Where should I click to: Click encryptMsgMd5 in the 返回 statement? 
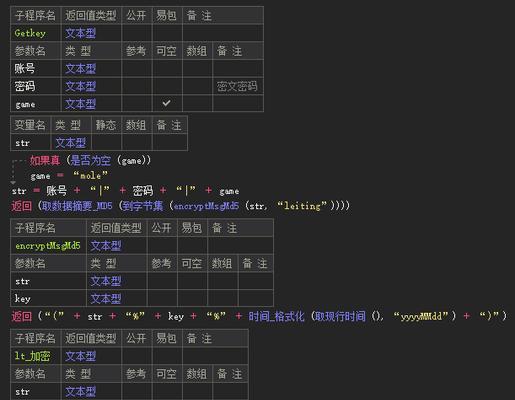tap(206, 206)
